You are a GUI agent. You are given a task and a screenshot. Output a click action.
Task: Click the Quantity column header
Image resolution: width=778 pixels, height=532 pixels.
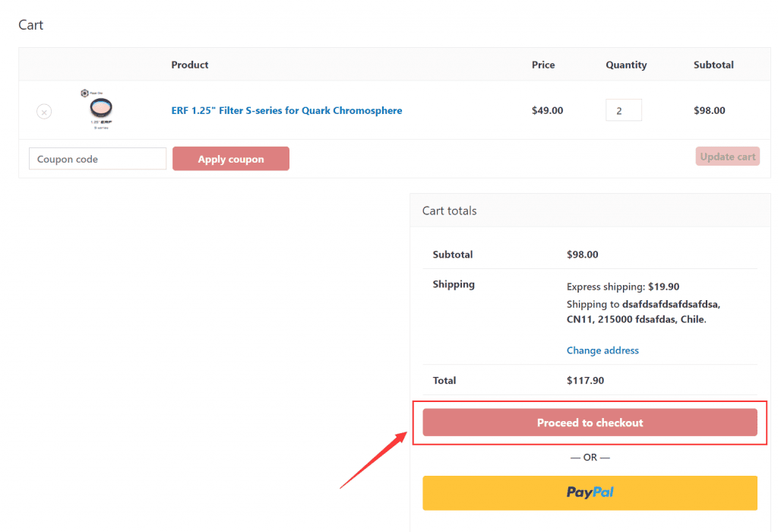pyautogui.click(x=626, y=65)
